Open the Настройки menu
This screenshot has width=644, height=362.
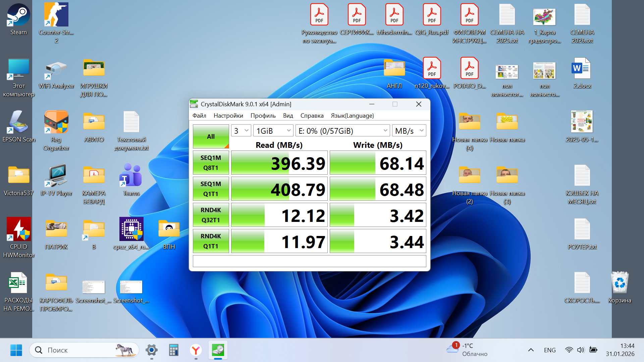click(228, 116)
